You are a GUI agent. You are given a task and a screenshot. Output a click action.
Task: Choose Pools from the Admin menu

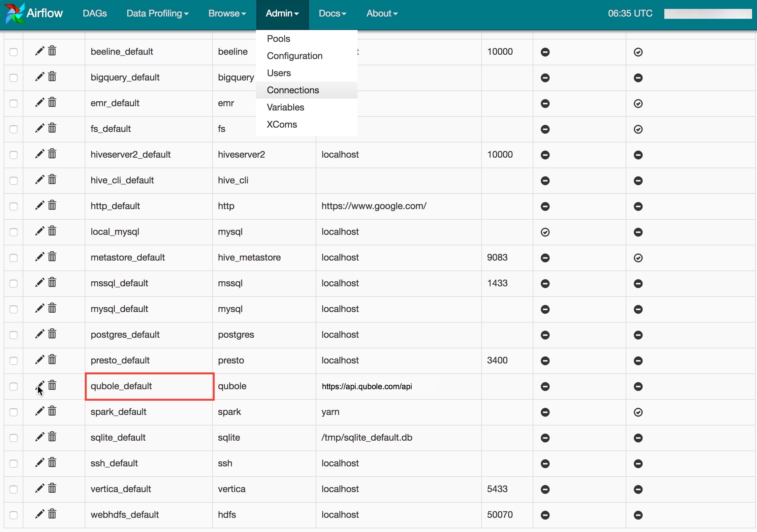[307, 39]
